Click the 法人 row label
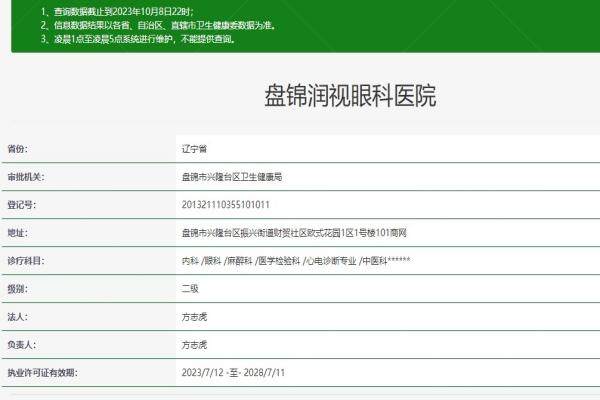The image size is (600, 400). [x=17, y=316]
